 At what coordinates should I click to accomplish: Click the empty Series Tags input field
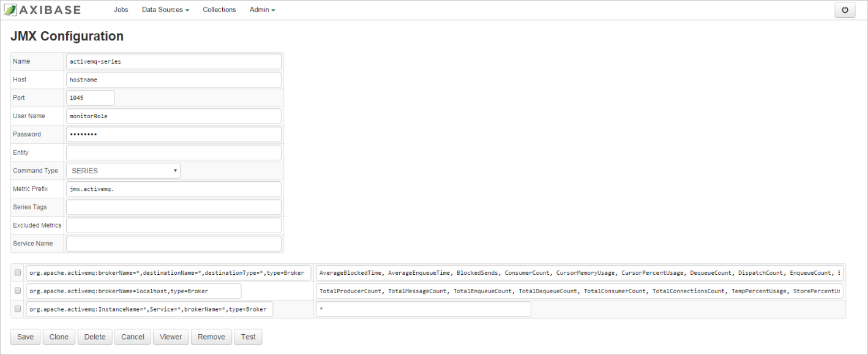173,207
